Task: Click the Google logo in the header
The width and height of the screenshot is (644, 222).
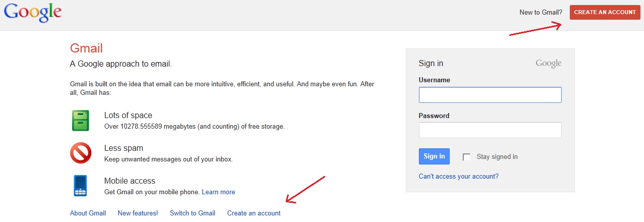Action: tap(33, 13)
